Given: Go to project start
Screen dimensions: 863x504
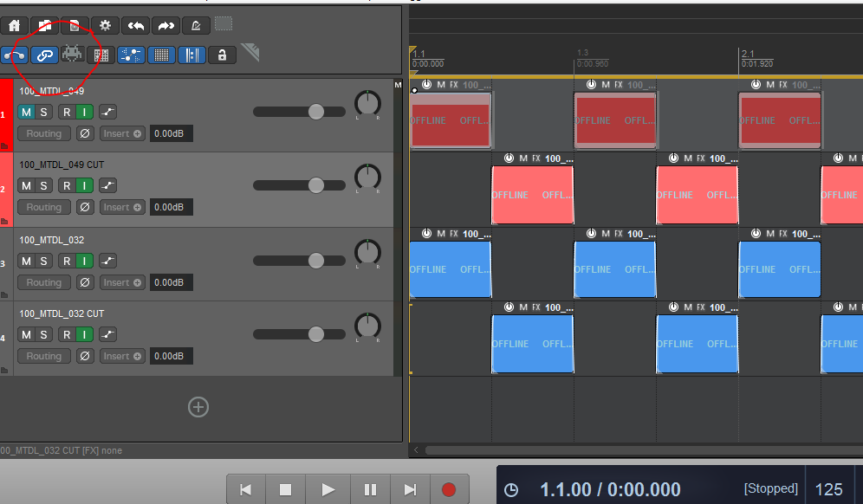Looking at the screenshot, I should (x=246, y=489).
